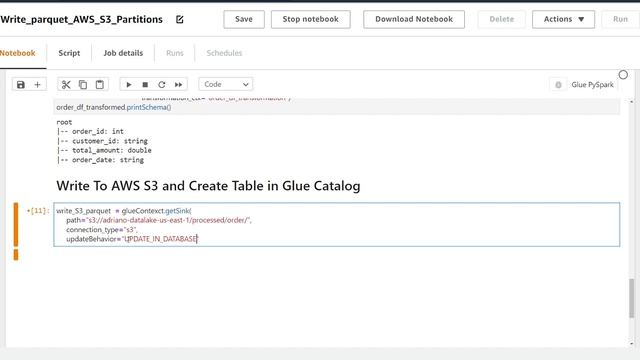Restart and run all cells with fast-forward icon
This screenshot has height=360, width=640.
point(178,84)
